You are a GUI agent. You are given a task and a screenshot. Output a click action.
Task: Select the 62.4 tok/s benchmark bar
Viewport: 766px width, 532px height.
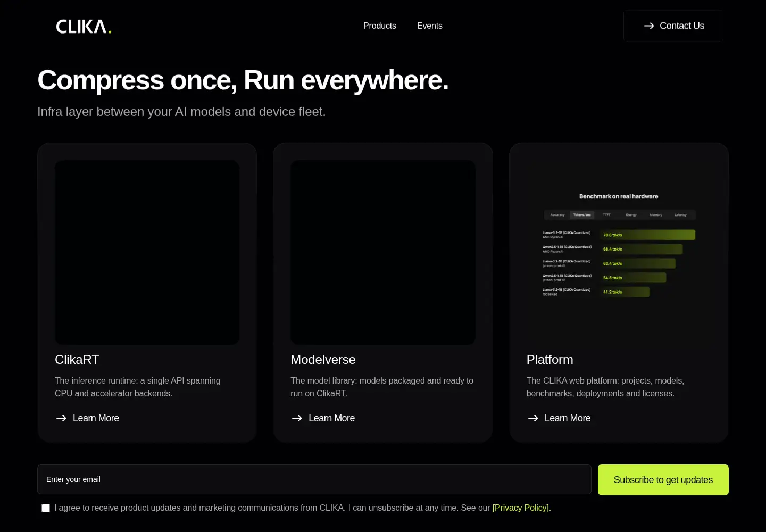pos(638,263)
